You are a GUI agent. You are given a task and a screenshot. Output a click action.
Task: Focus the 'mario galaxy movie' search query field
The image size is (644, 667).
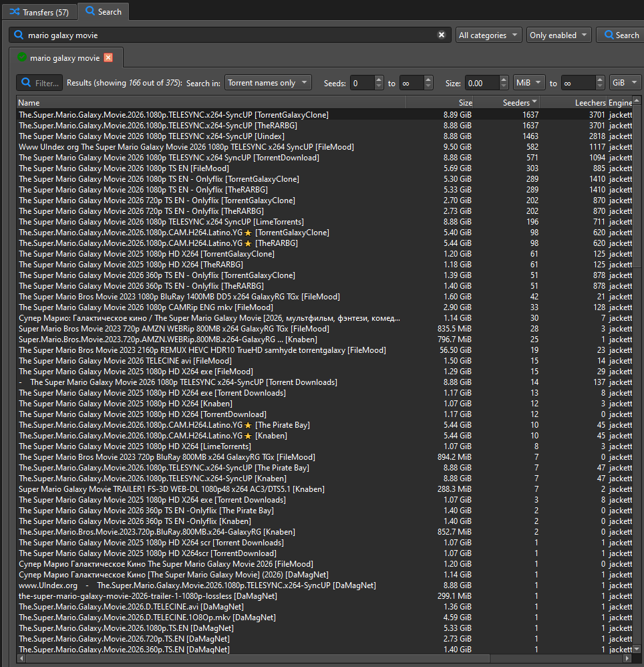(230, 35)
